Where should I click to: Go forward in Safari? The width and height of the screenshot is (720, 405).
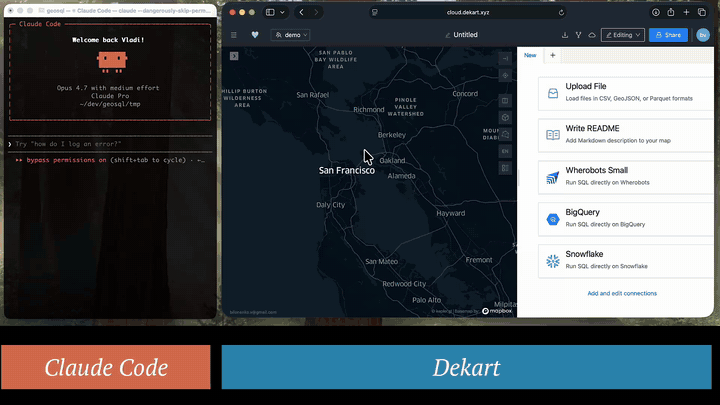coord(316,12)
